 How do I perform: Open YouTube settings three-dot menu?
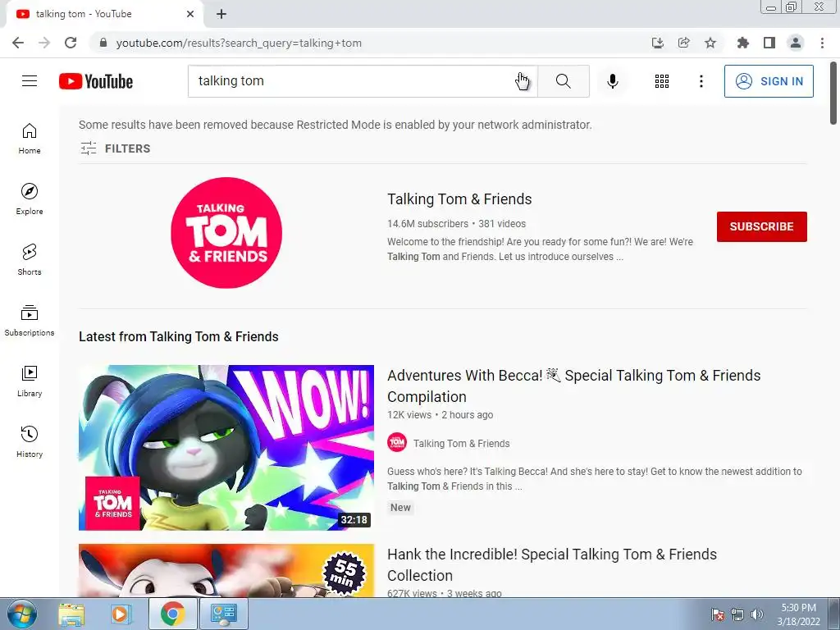[701, 81]
